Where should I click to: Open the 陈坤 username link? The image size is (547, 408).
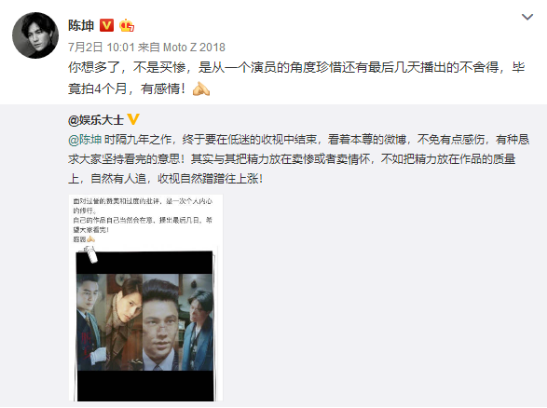point(81,25)
